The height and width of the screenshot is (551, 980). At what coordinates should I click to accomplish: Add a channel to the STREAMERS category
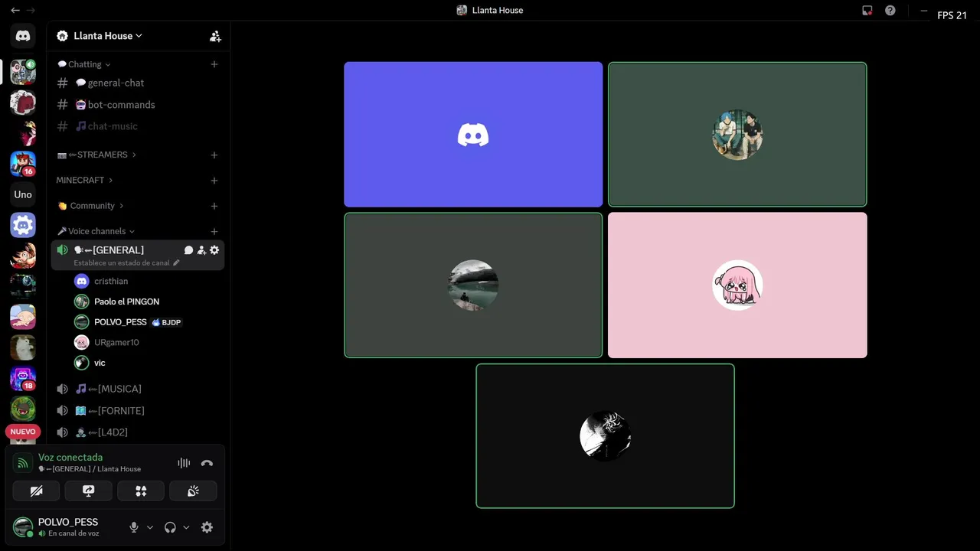(214, 155)
